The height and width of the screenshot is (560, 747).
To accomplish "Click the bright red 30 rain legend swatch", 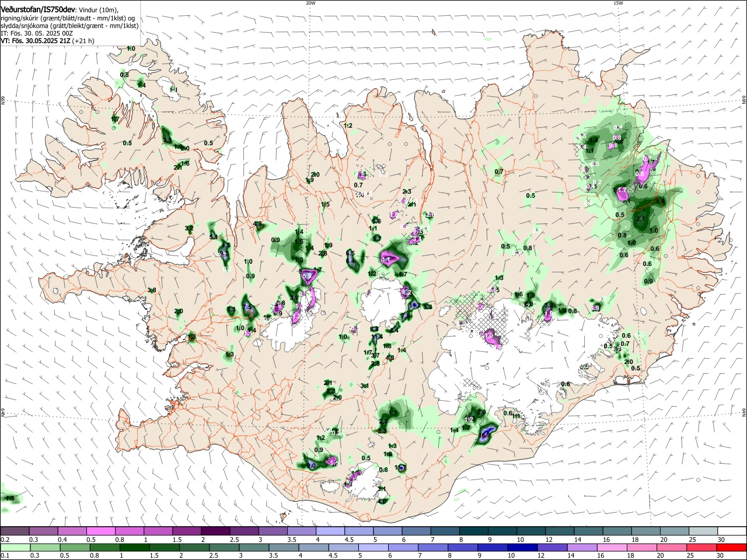I will coord(732,547).
